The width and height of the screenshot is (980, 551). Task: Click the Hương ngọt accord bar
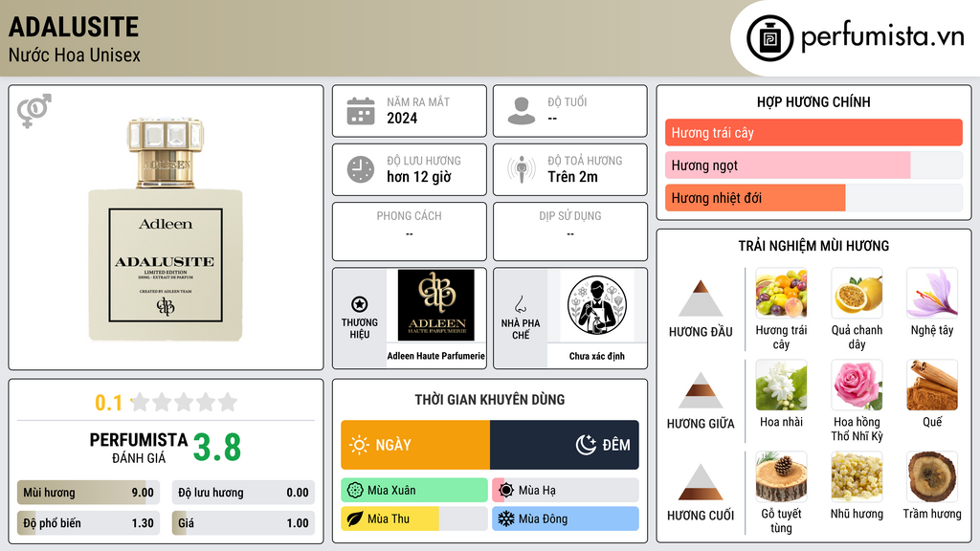[x=813, y=165]
